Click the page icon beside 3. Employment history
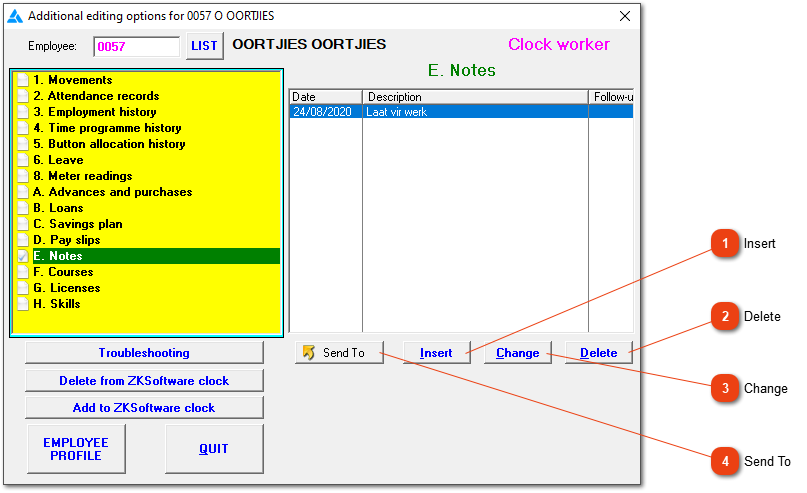807x493 pixels. 23,112
